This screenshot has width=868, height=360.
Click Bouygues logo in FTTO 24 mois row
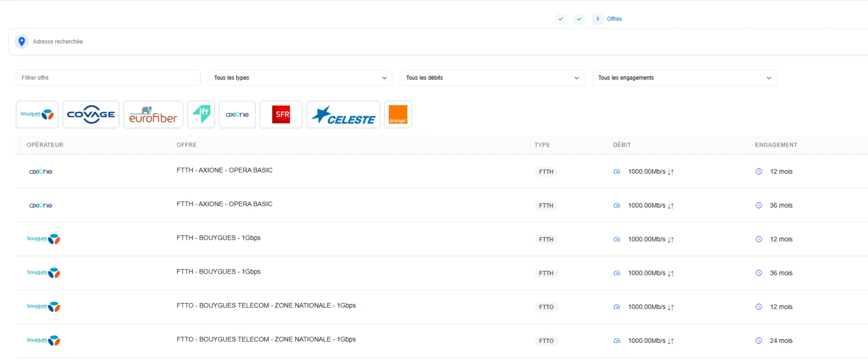(x=44, y=341)
